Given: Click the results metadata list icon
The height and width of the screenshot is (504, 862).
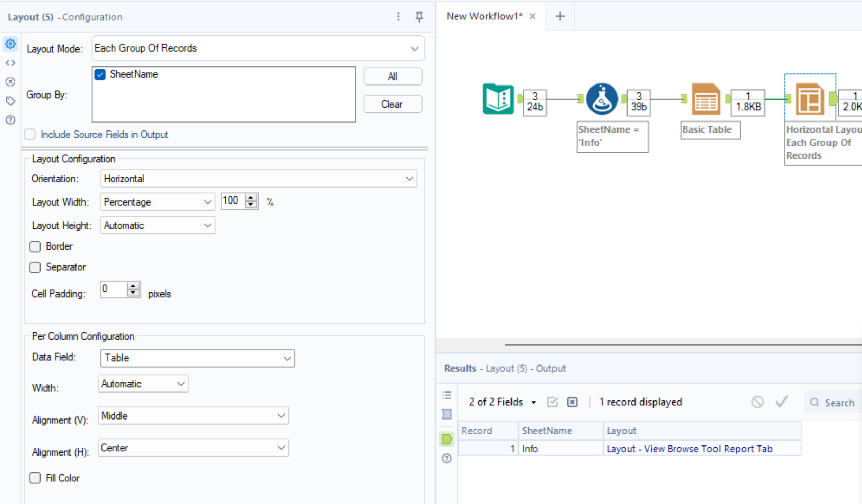Looking at the screenshot, I should click(x=447, y=395).
